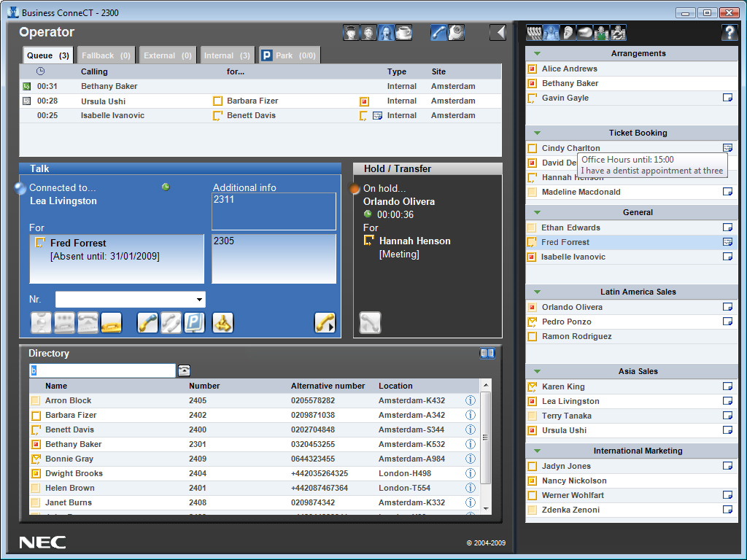Click message icon next to Cindy Charlton
The height and width of the screenshot is (560, 747).
727,147
